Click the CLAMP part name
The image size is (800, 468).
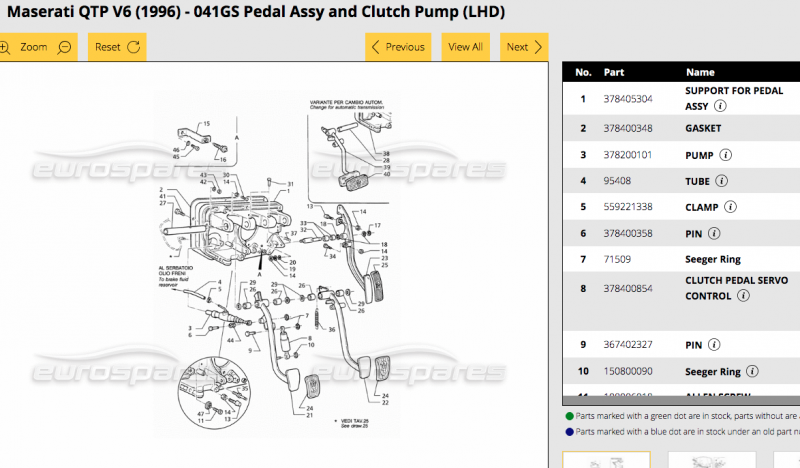pos(702,208)
